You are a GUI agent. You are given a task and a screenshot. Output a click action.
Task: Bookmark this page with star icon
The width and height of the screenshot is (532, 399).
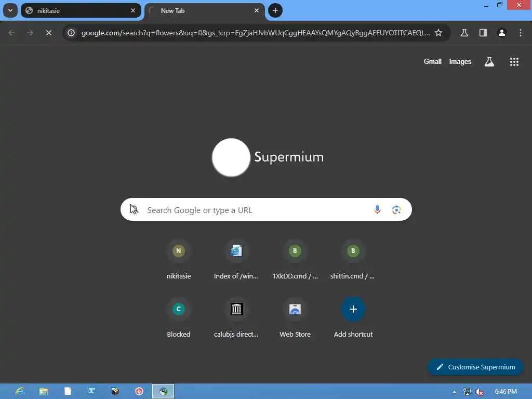(x=438, y=33)
